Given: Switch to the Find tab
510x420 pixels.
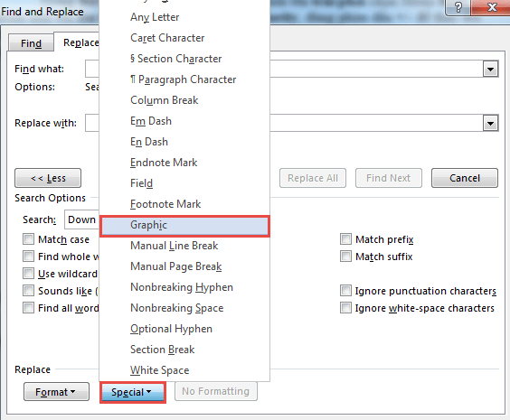Looking at the screenshot, I should [32, 43].
